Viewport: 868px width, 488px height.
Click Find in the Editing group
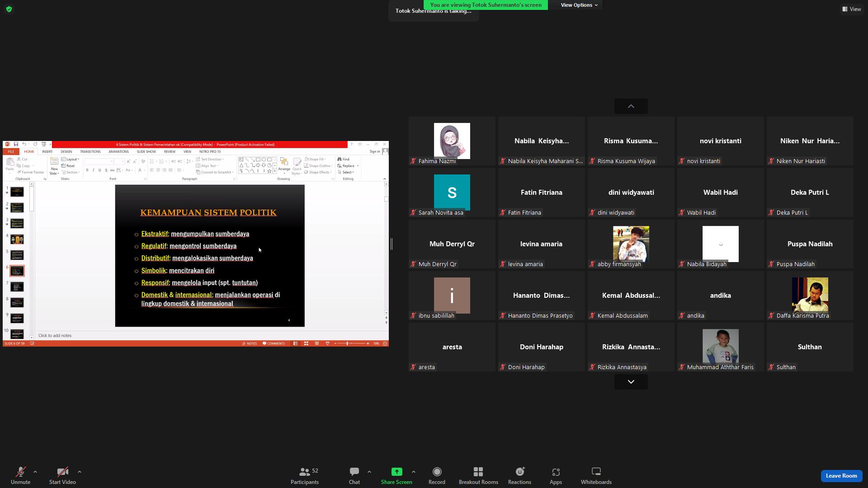tap(344, 159)
